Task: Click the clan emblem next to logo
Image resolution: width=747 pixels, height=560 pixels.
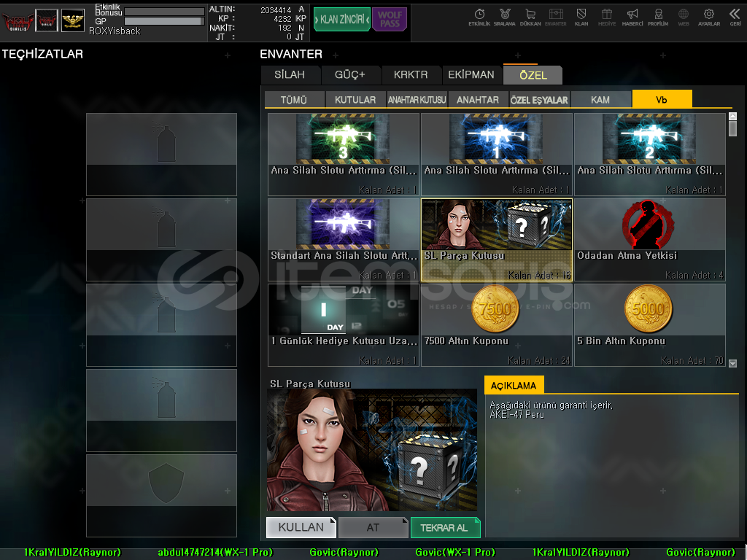Action: [47, 20]
